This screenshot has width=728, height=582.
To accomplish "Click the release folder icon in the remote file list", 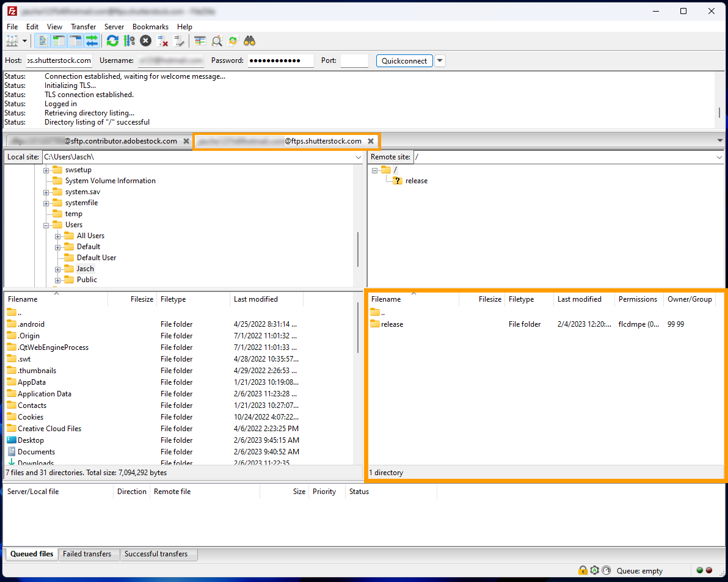I will click(x=375, y=324).
